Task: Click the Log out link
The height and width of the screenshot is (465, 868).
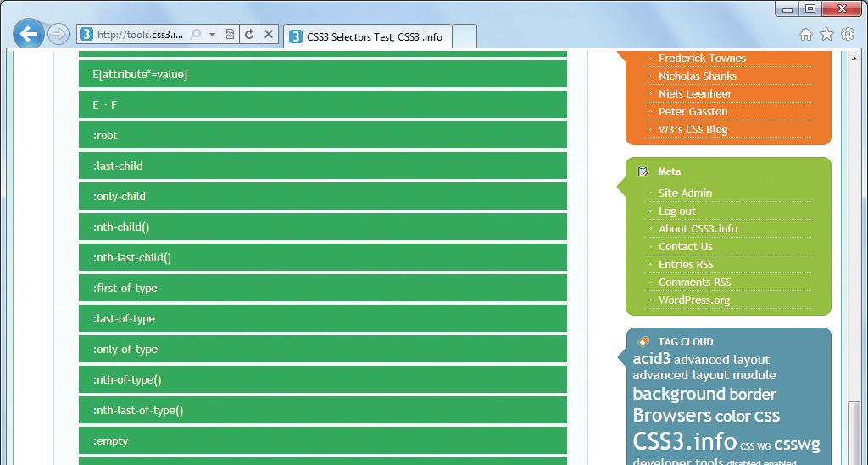Action: point(677,210)
